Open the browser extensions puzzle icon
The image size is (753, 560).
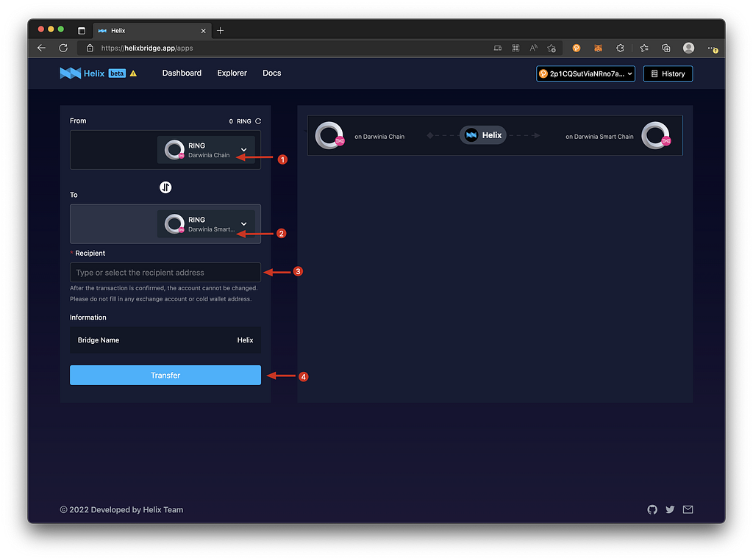(x=620, y=48)
